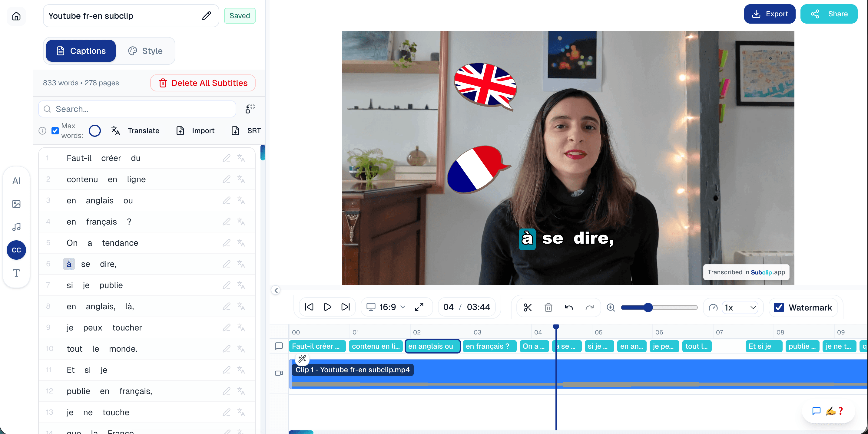
Task: Click the redo icon in the timeline toolbar
Action: pyautogui.click(x=590, y=307)
